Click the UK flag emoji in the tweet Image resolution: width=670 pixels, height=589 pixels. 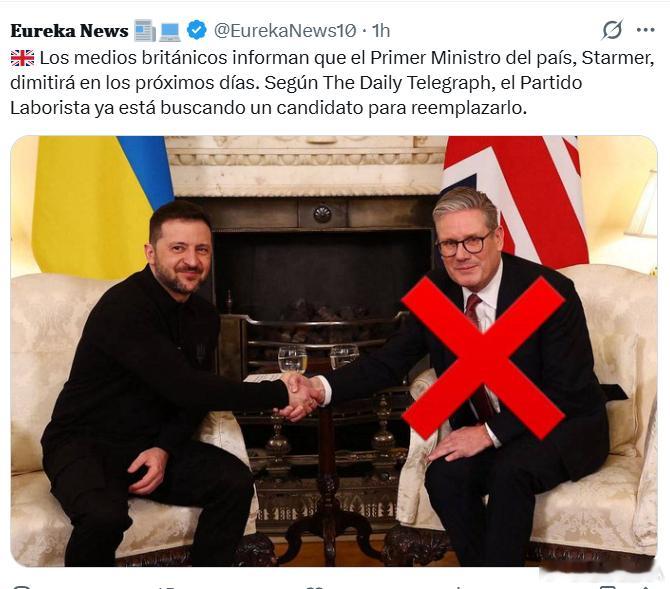pyautogui.click(x=22, y=58)
